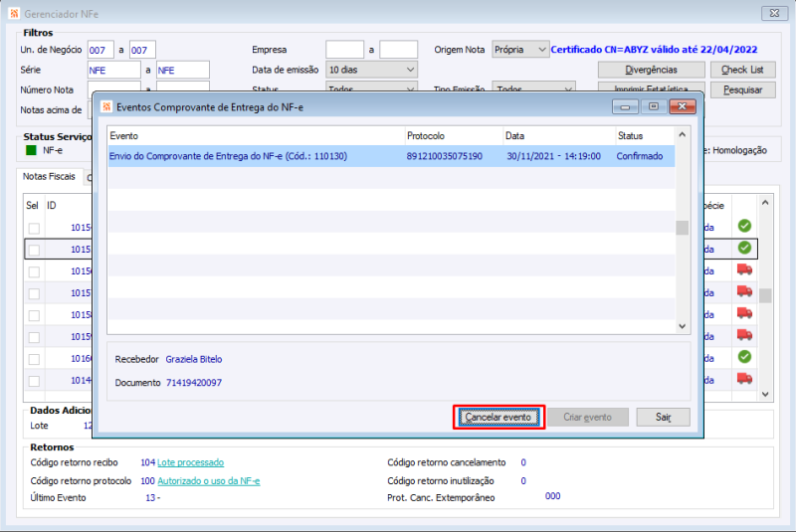Select the checkbox in the last visible note row
796x532 pixels.
pos(34,381)
